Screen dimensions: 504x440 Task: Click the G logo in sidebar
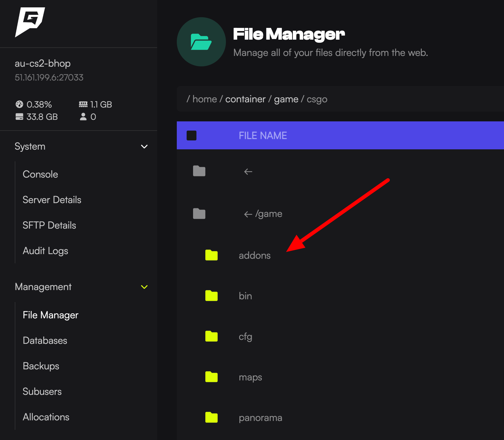pyautogui.click(x=30, y=22)
